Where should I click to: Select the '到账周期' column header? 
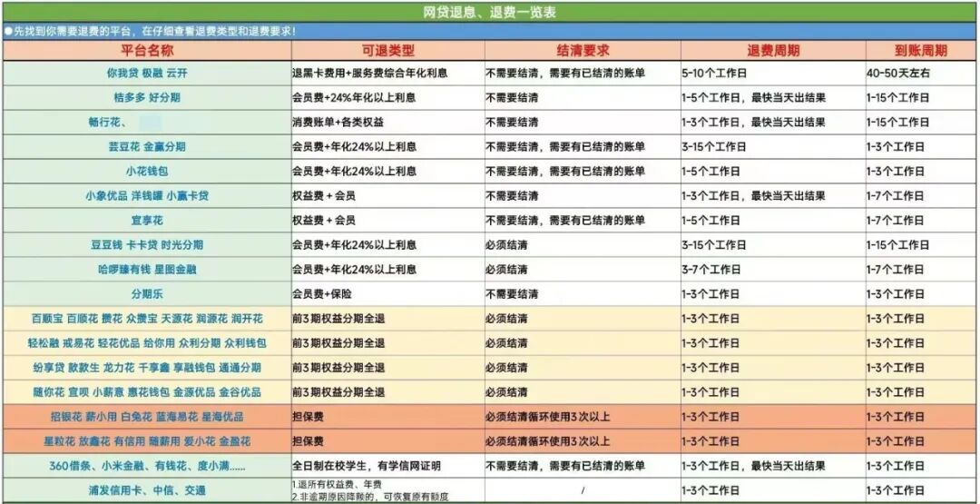921,51
